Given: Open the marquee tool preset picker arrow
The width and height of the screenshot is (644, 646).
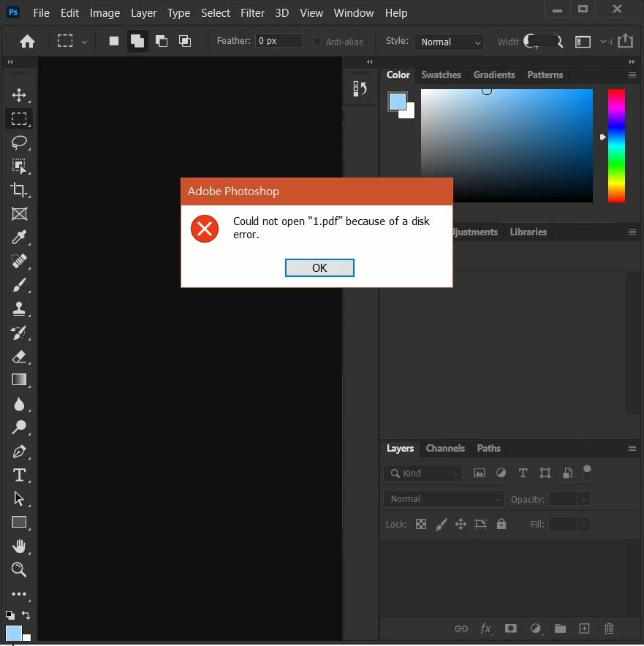Looking at the screenshot, I should tap(85, 42).
